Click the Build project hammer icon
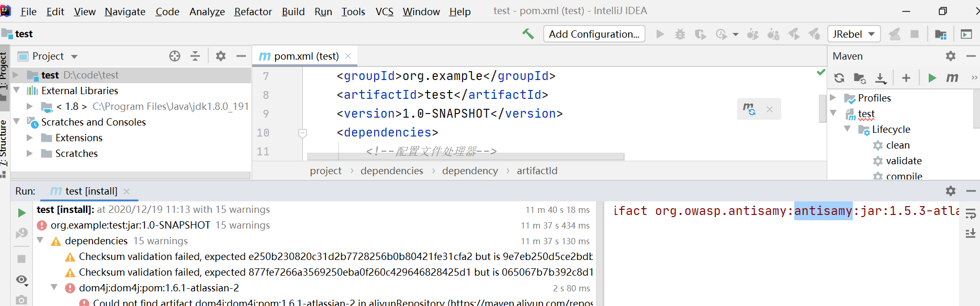 point(528,34)
